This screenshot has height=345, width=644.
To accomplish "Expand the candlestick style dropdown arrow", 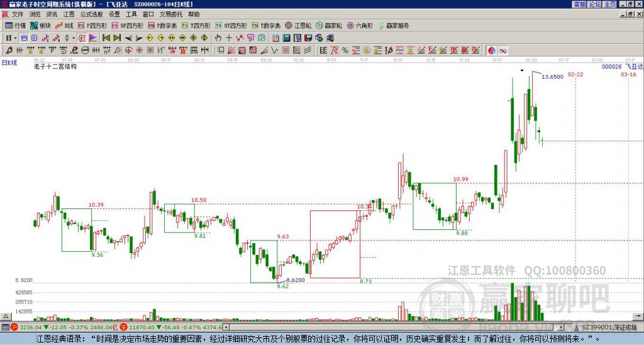I will 74,38.
